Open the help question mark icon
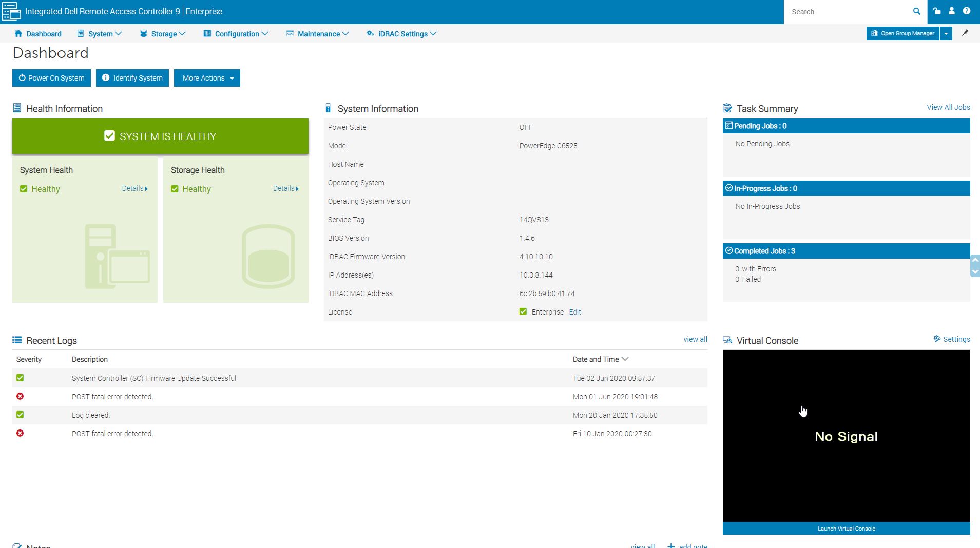980x548 pixels. (x=966, y=11)
